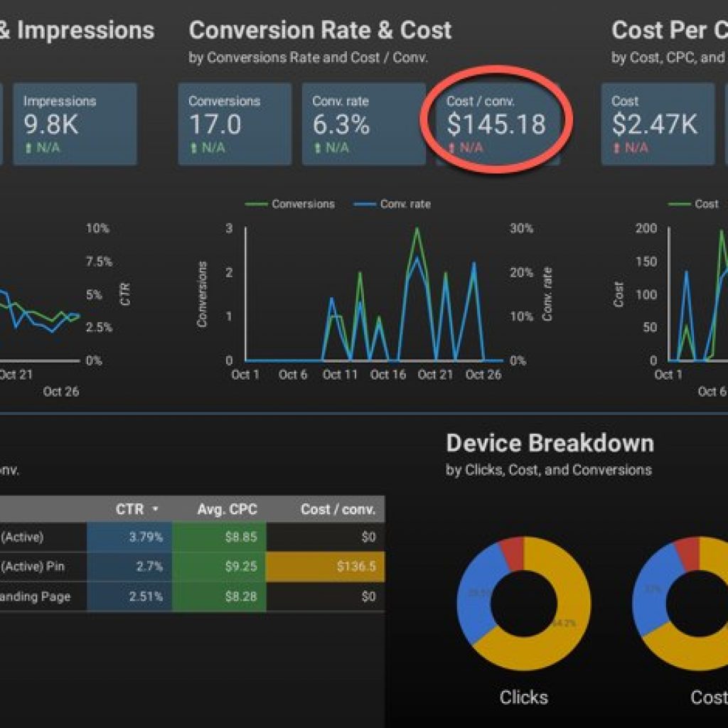Click the Conversion Rate & Cost heading

click(x=320, y=30)
